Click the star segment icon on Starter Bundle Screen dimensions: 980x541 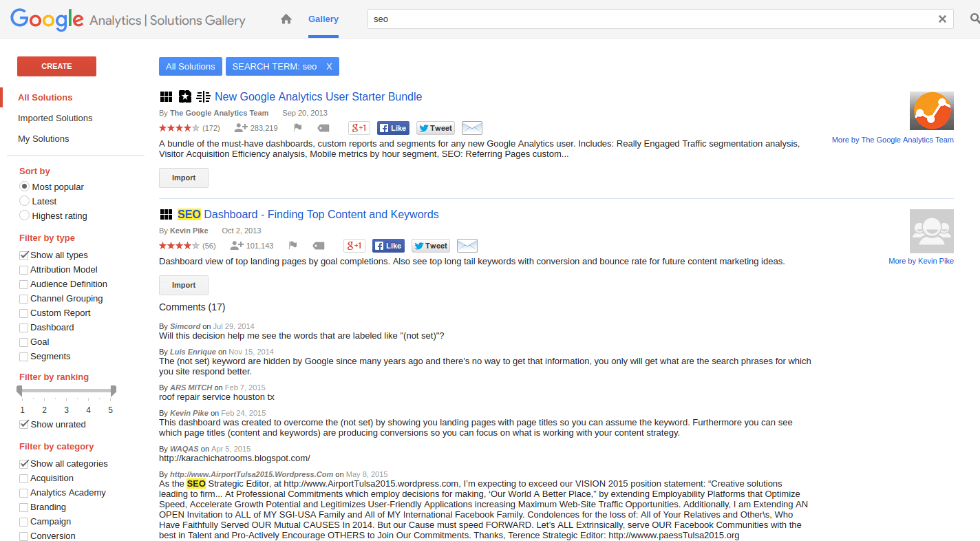(184, 96)
